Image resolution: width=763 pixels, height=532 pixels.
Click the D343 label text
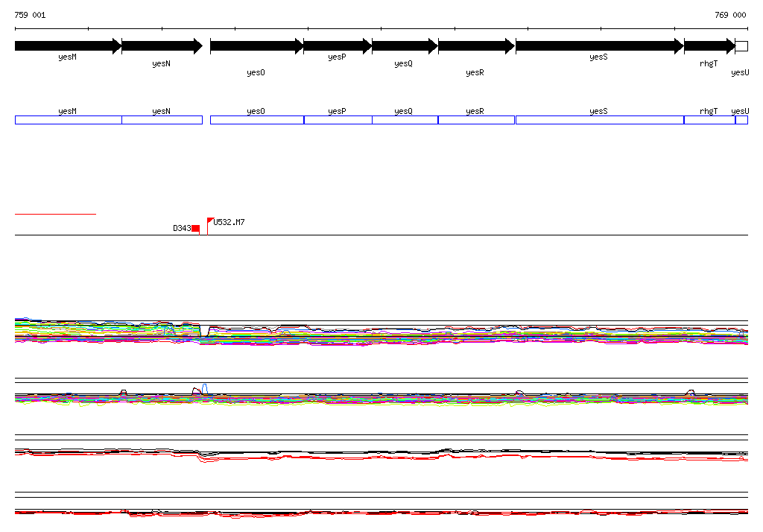tap(182, 228)
